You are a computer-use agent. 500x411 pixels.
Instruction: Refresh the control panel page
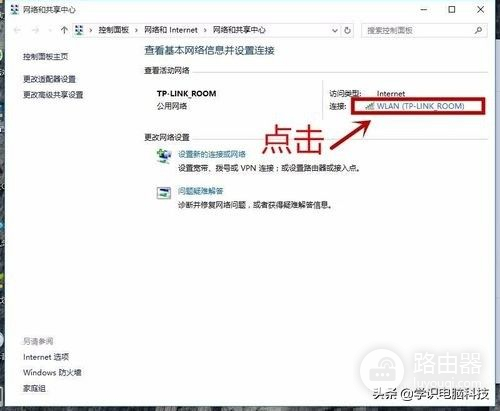coord(347,30)
